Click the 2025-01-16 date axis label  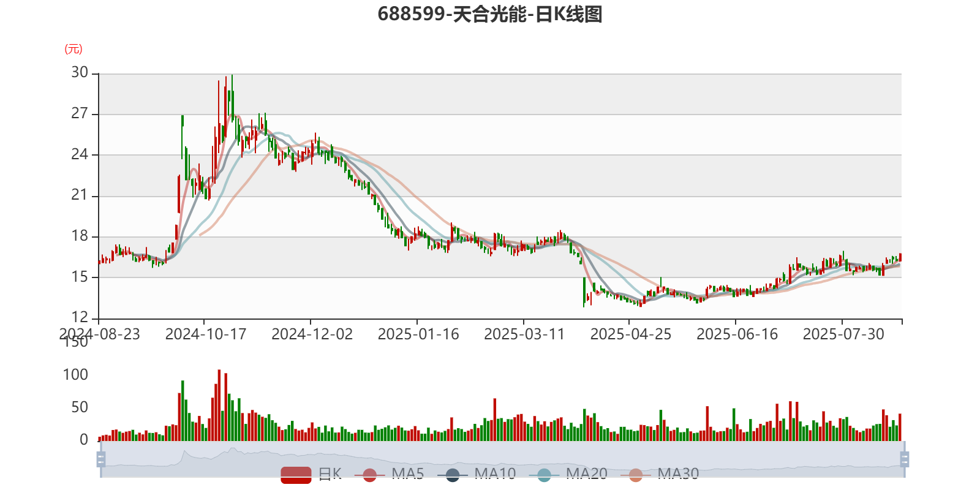click(x=418, y=334)
